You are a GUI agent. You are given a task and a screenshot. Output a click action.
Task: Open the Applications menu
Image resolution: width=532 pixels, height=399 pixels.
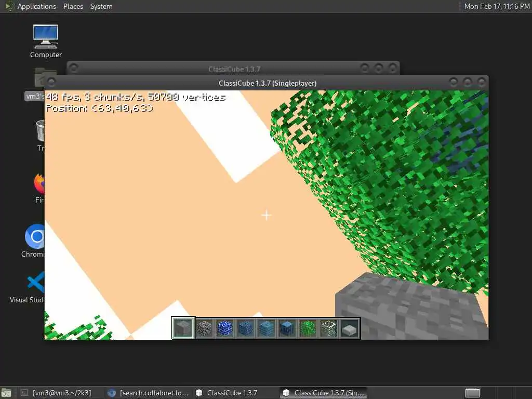pos(37,6)
